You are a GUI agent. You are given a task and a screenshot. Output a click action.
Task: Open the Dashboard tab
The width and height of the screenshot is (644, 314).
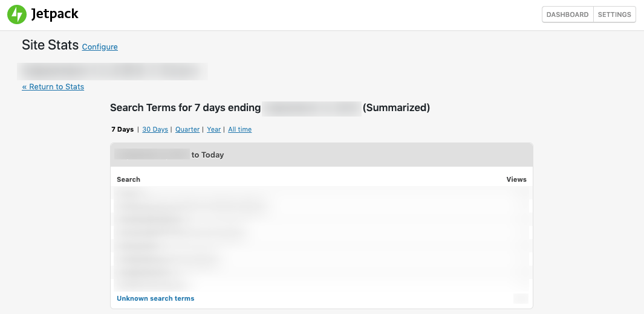(567, 14)
